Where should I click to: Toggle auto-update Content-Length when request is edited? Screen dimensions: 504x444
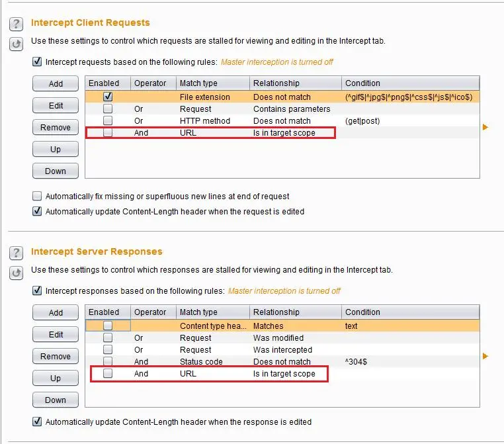pyautogui.click(x=37, y=211)
